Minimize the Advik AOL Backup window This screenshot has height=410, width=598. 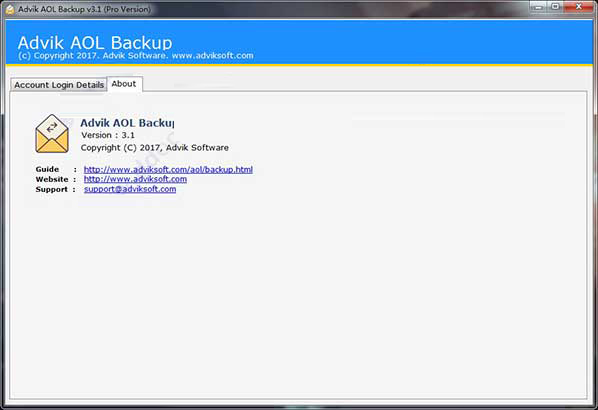(x=539, y=6)
